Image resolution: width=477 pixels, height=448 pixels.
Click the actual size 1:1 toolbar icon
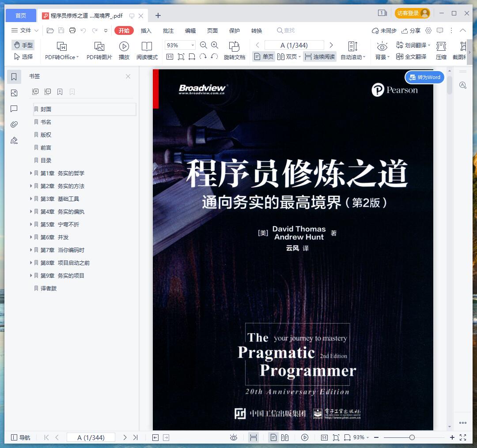170,56
